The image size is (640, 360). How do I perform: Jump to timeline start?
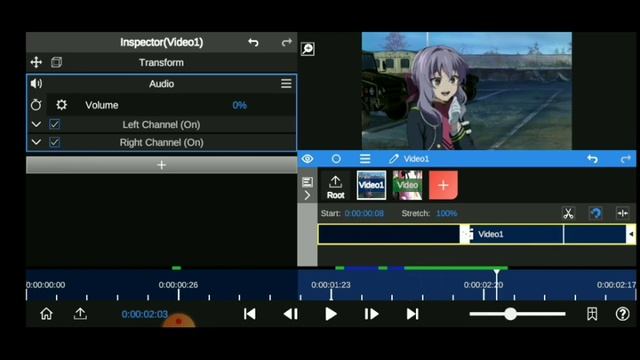click(249, 314)
